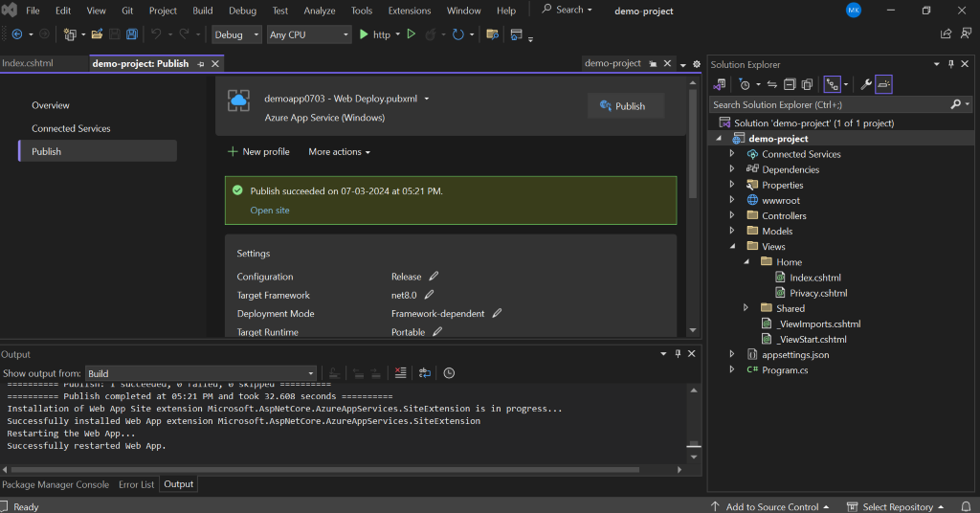Open the Debug configuration dropdown
This screenshot has width=980, height=513.
point(236,34)
